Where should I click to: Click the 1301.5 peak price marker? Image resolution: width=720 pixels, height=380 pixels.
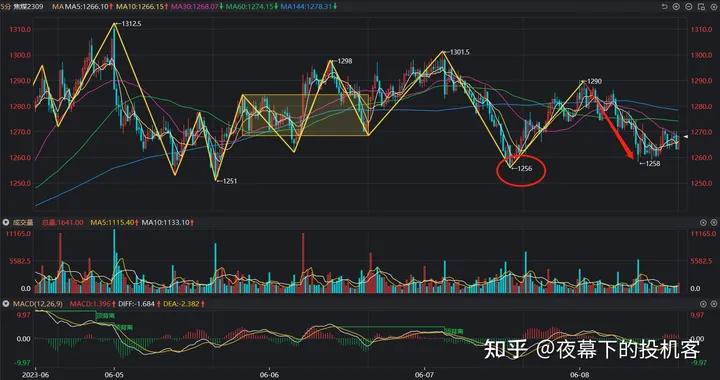pos(460,52)
